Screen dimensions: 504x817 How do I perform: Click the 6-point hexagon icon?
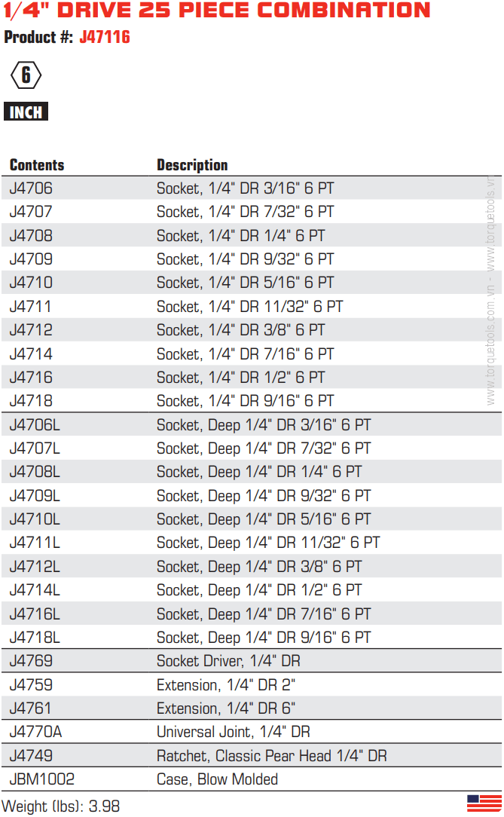26,75
